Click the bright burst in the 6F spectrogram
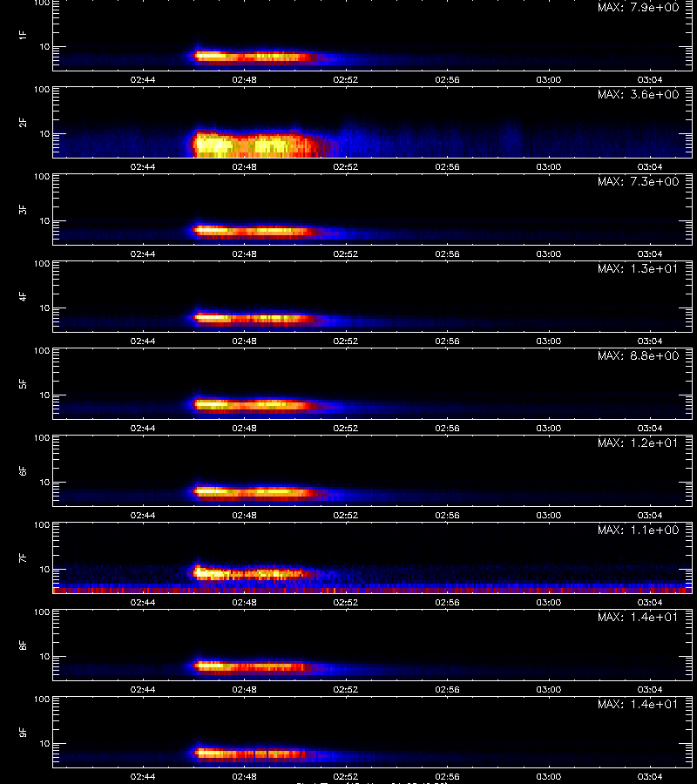 pos(255,492)
